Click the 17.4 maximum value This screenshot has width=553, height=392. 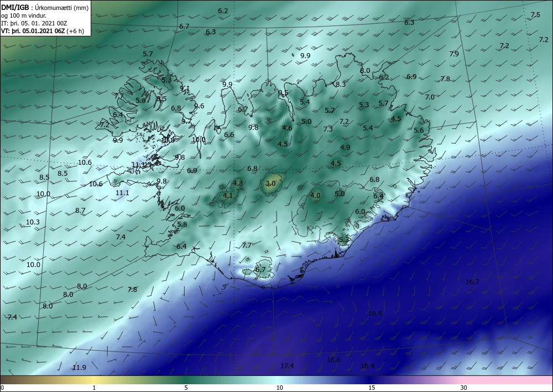287,366
